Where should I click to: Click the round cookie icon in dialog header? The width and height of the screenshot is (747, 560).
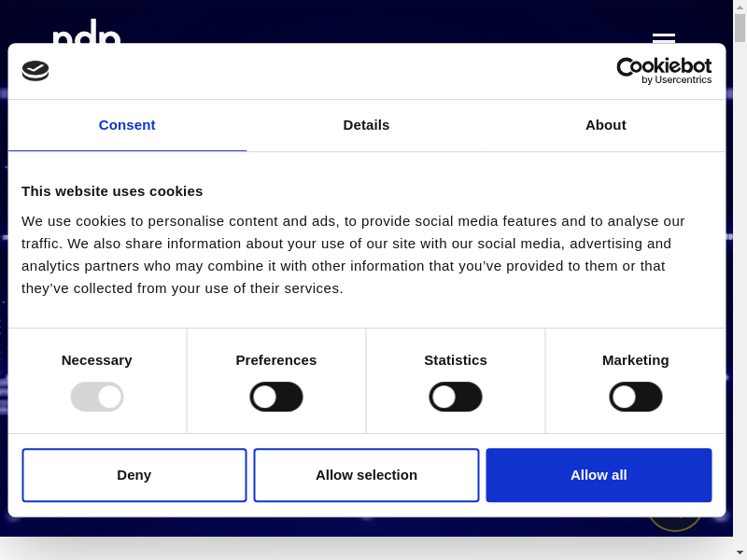[x=35, y=71]
